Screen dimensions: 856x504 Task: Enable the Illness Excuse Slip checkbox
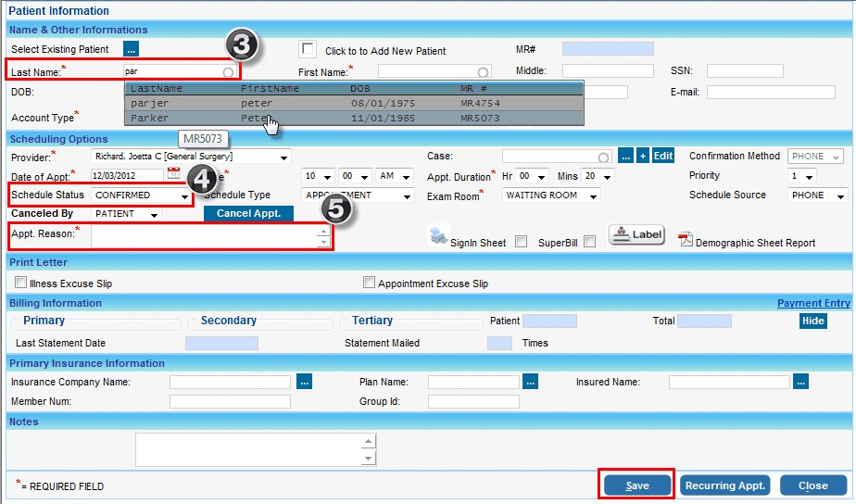[x=20, y=283]
